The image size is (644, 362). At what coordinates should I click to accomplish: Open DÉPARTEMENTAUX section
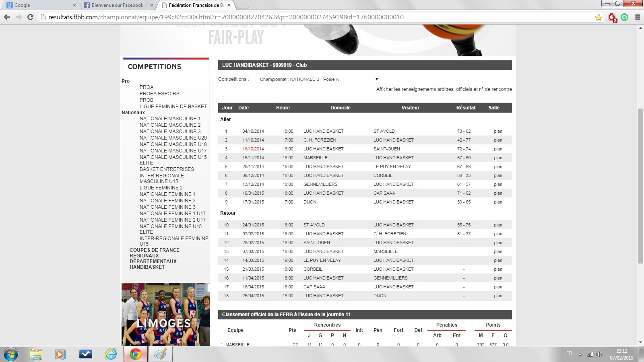pyautogui.click(x=153, y=261)
